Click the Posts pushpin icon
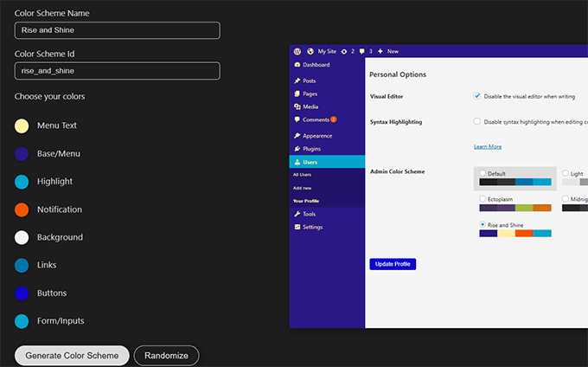588x367 pixels. point(297,80)
